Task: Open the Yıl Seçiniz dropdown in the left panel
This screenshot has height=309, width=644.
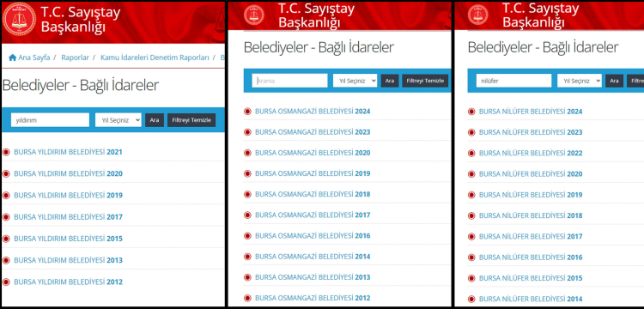Action: tap(118, 120)
